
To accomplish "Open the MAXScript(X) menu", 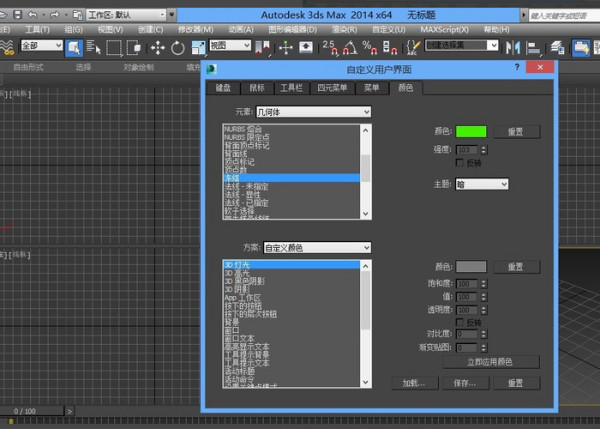I will [x=444, y=29].
